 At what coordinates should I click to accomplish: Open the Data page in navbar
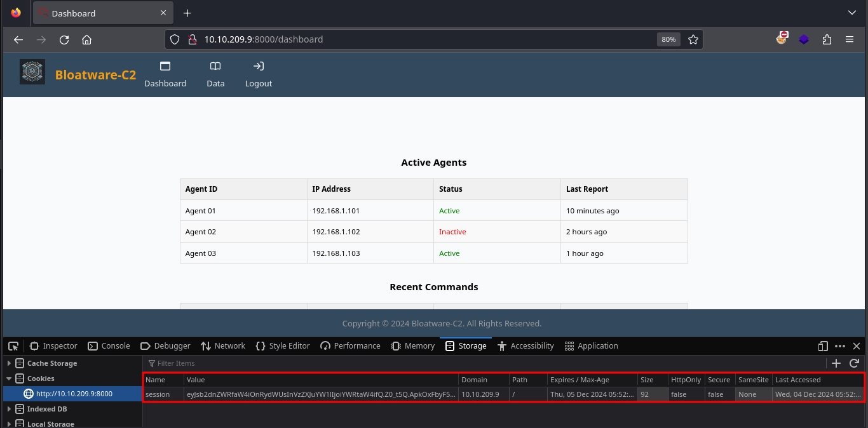coord(215,74)
